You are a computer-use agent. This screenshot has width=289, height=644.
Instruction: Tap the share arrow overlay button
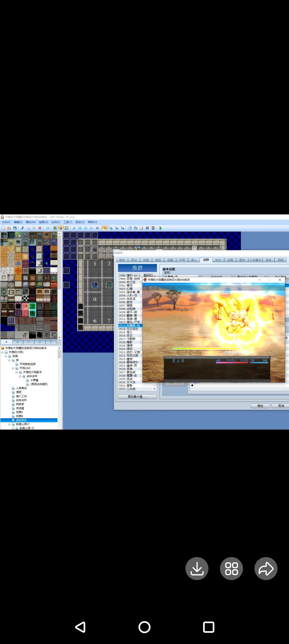pyautogui.click(x=266, y=569)
